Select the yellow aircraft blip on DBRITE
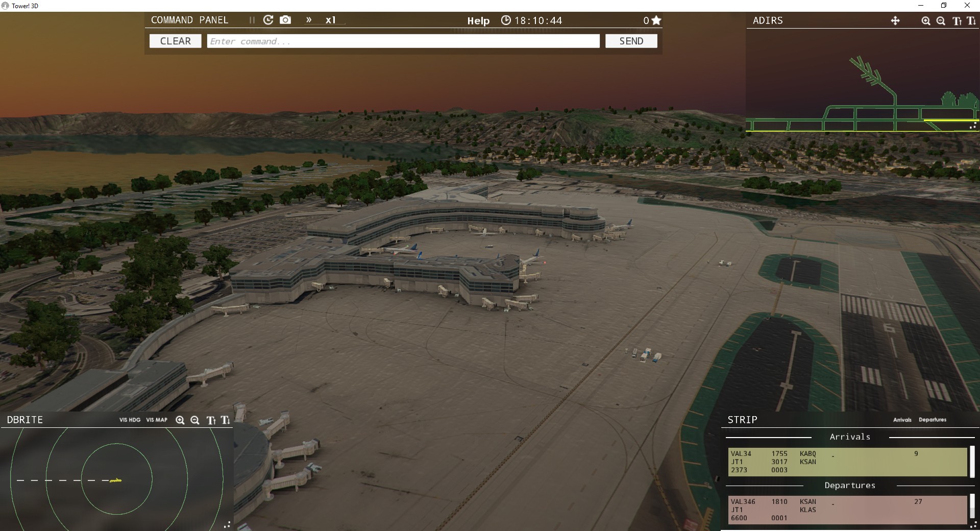The width and height of the screenshot is (980, 531). coord(116,480)
